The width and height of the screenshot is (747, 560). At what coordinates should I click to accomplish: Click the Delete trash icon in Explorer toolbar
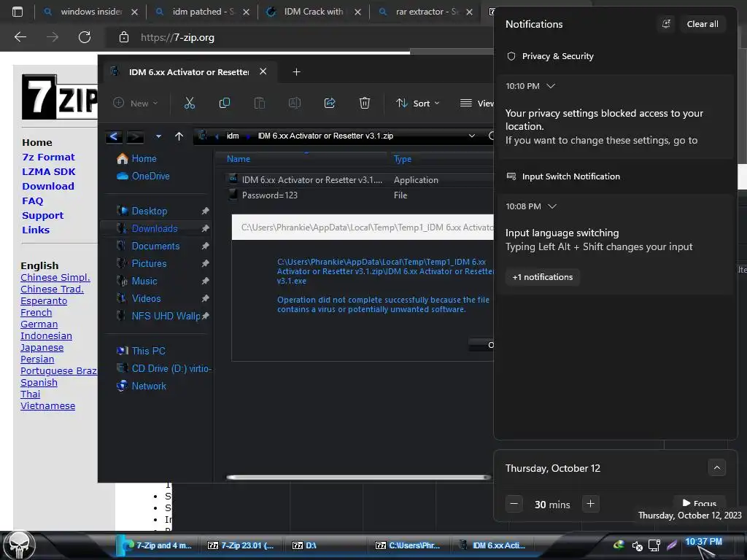pyautogui.click(x=365, y=104)
